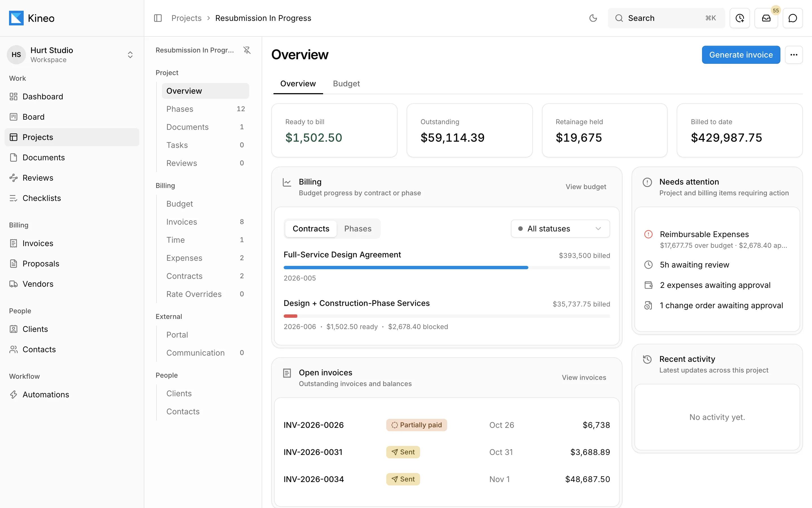Open project Invoices with count 8
The image size is (812, 508).
(205, 222)
